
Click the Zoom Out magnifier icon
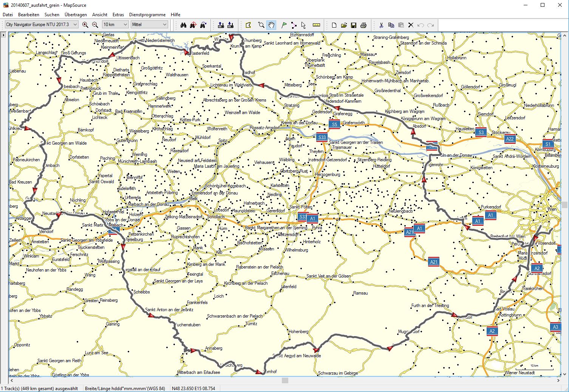click(95, 25)
